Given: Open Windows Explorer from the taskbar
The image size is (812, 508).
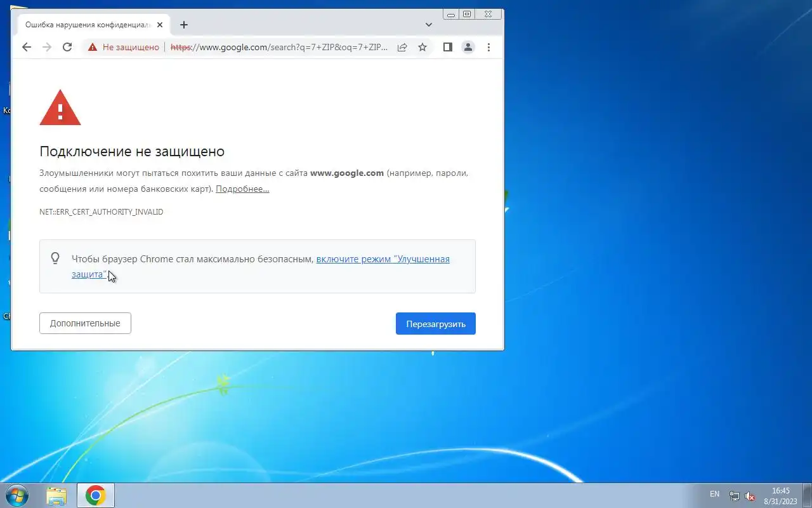Looking at the screenshot, I should tap(56, 495).
